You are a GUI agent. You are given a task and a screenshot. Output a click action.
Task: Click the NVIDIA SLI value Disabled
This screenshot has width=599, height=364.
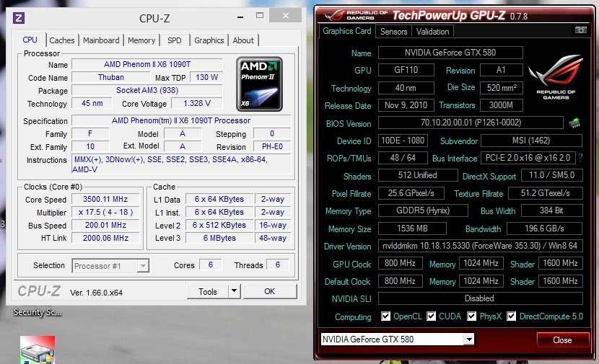(480, 298)
